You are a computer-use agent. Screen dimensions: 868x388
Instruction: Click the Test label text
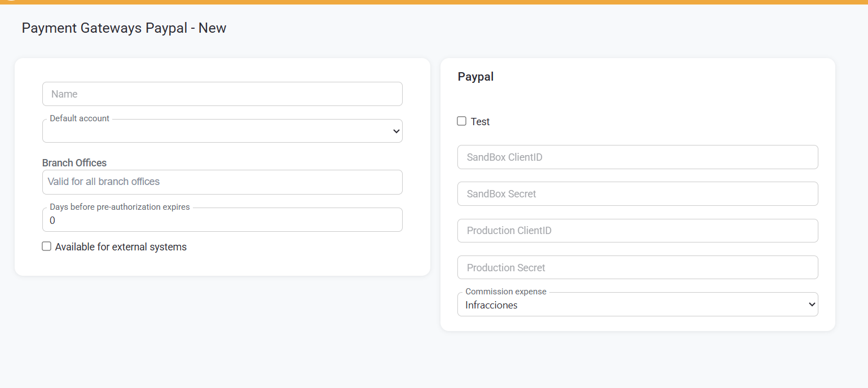pyautogui.click(x=481, y=122)
